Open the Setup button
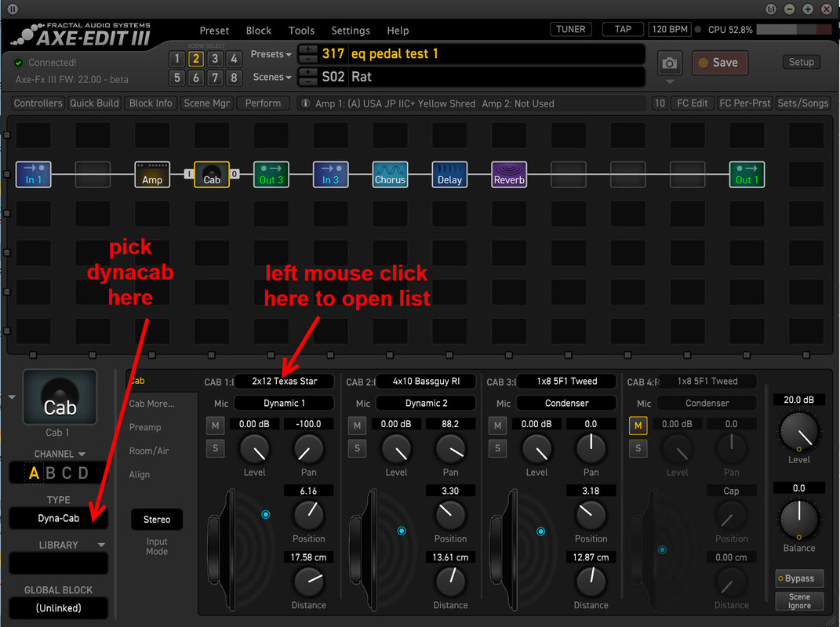Viewport: 840px width, 627px height. pyautogui.click(x=802, y=62)
